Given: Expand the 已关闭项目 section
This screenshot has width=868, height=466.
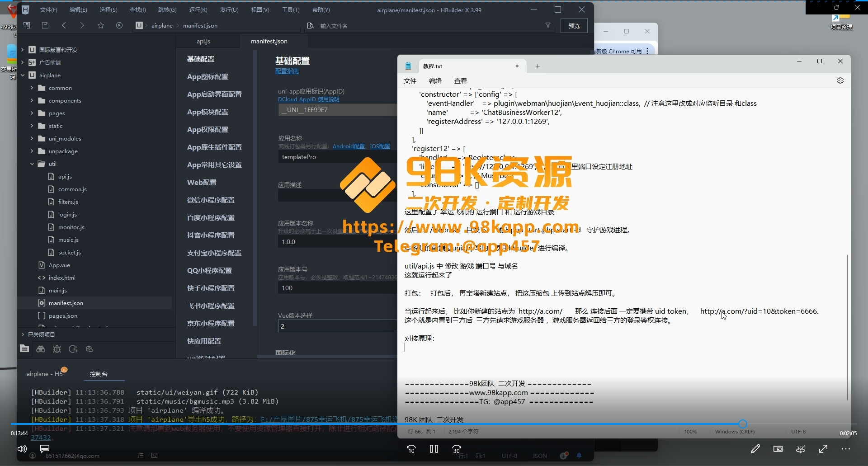Looking at the screenshot, I should (23, 334).
